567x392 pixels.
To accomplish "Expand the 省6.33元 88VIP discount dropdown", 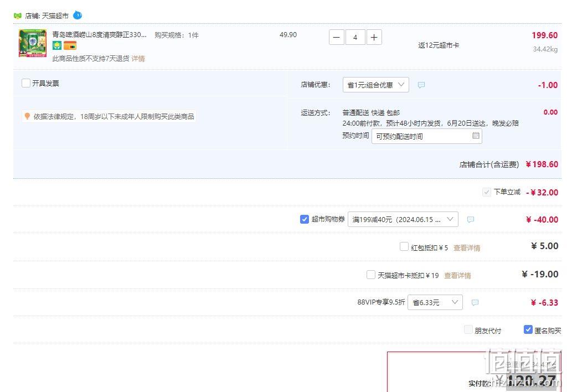I will click(x=435, y=302).
